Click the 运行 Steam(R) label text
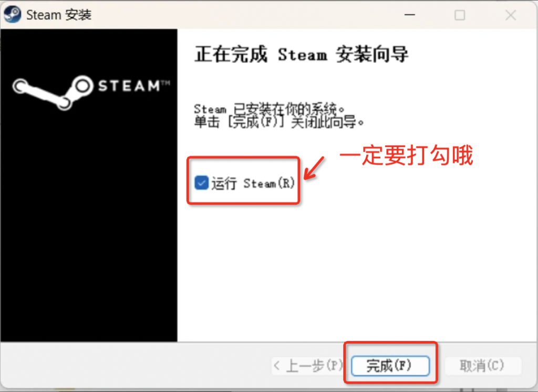 253,183
